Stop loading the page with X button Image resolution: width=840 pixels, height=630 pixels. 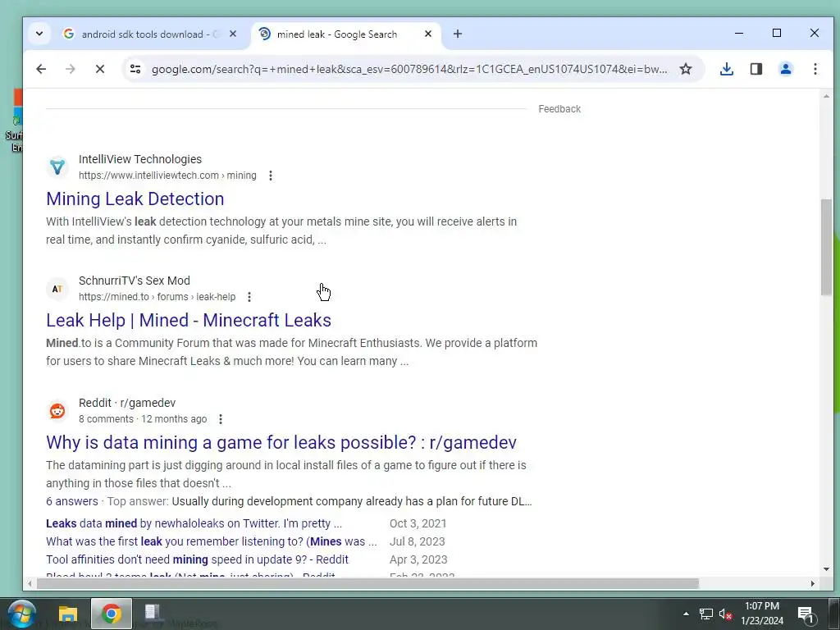click(99, 69)
